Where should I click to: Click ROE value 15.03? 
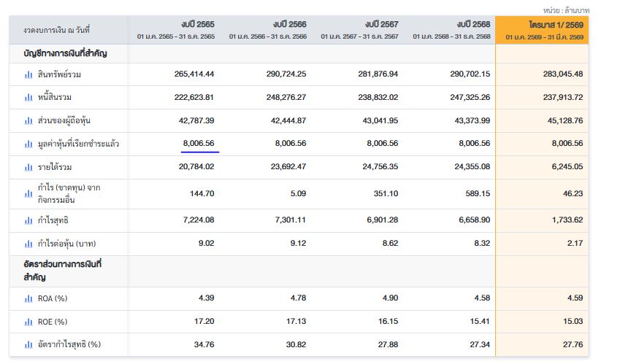tap(573, 322)
